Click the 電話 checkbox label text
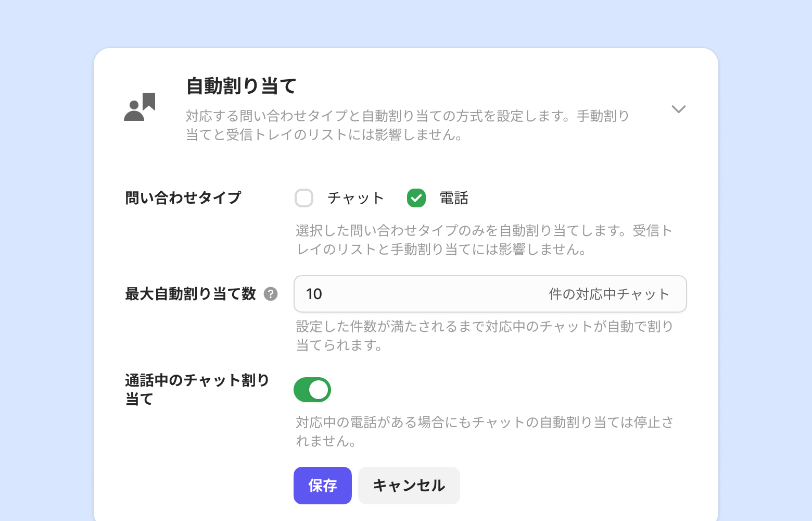Screen dimensions: 812x521 point(454,198)
